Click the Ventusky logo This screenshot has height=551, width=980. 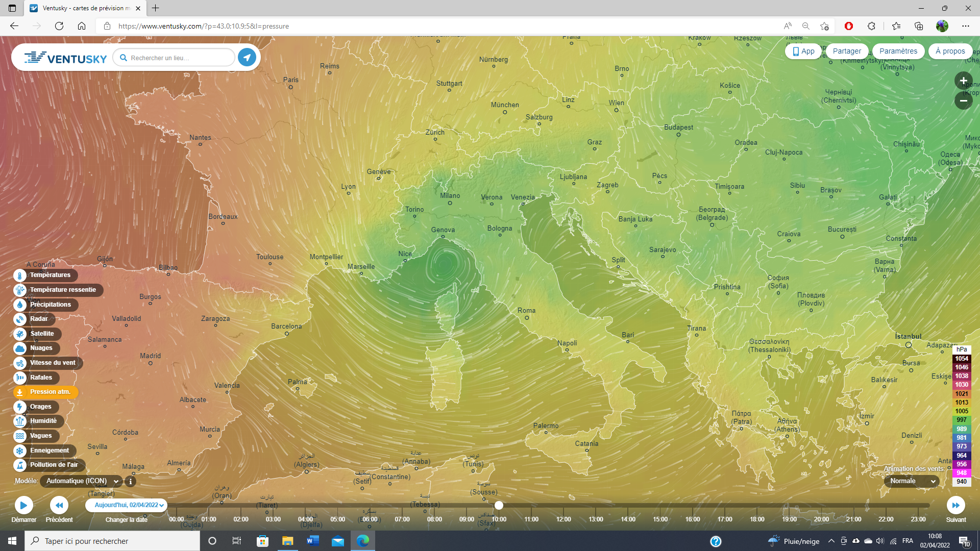point(65,58)
